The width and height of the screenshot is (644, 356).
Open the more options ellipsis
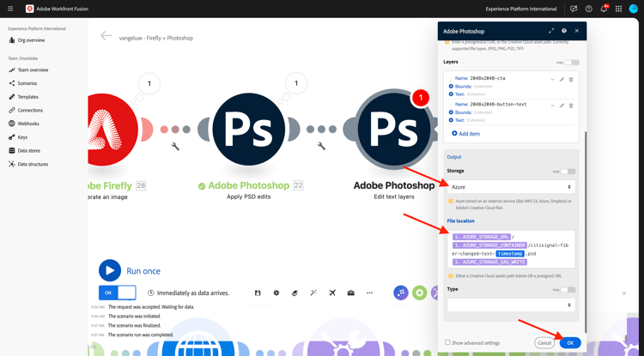[369, 293]
